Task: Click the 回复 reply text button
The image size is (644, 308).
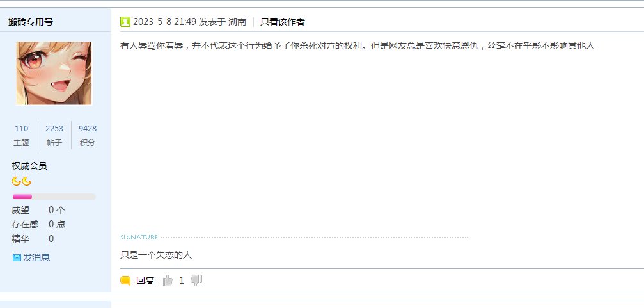Action: pos(145,281)
